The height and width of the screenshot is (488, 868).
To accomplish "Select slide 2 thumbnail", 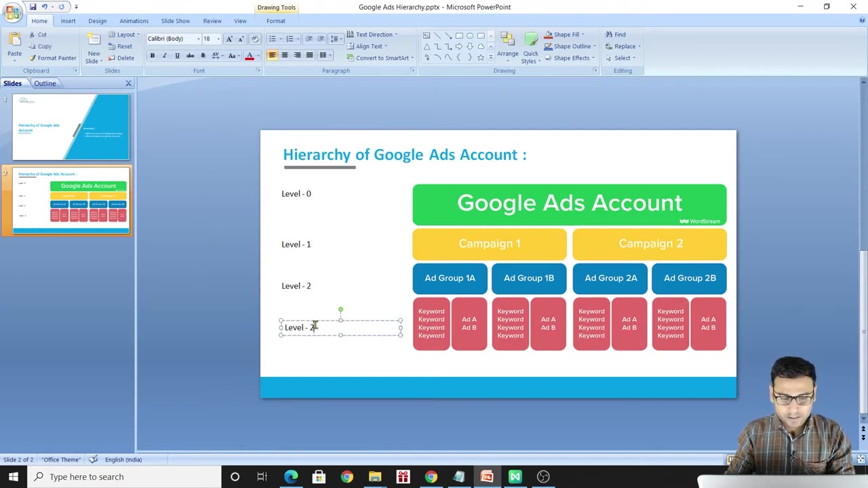I will click(71, 201).
